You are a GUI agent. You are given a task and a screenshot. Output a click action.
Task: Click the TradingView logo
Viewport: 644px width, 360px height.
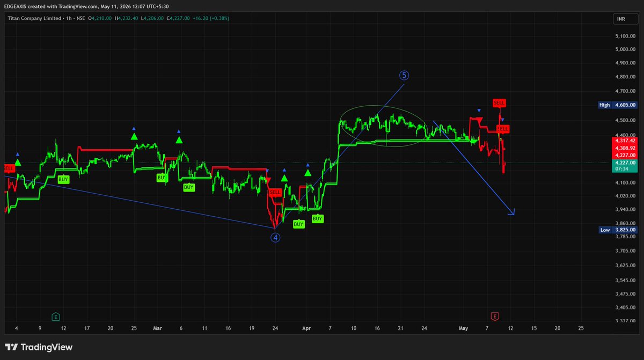pyautogui.click(x=39, y=348)
